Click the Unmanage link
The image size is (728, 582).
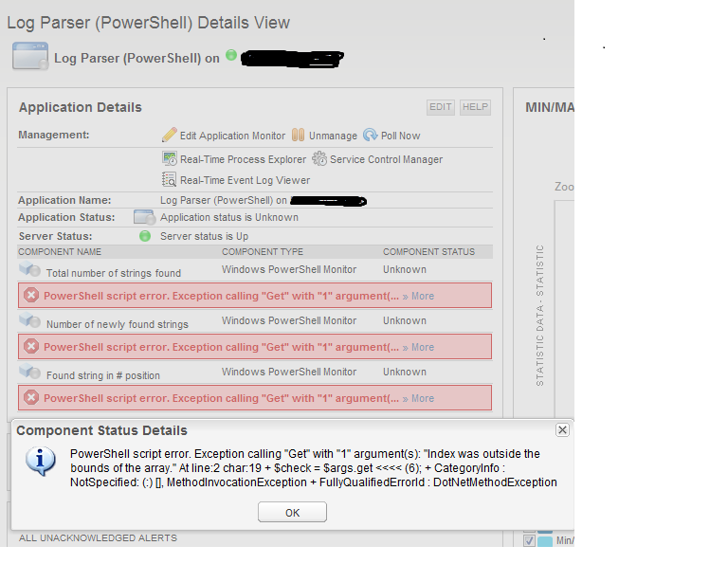pos(334,136)
